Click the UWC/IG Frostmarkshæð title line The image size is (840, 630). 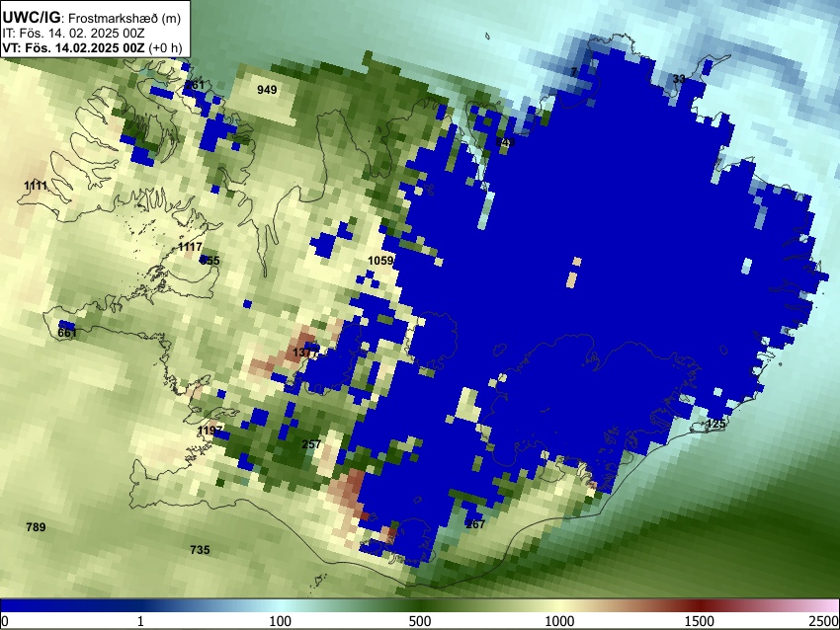point(92,18)
